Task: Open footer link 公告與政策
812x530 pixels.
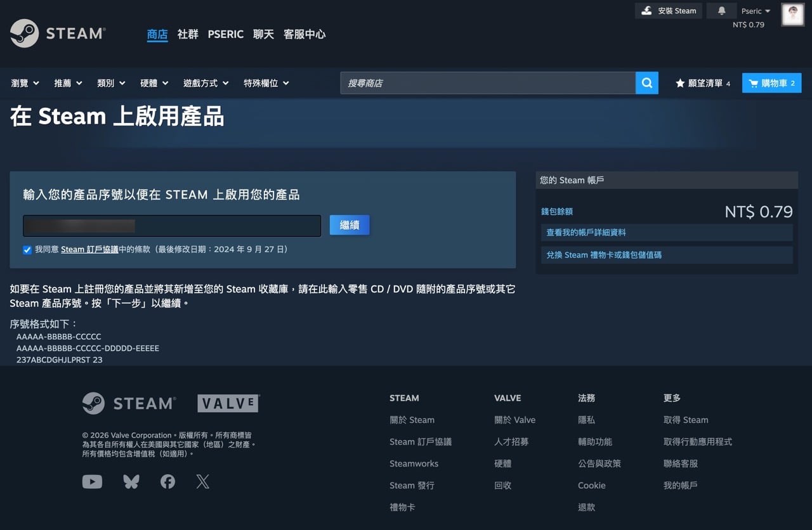Action: coord(599,463)
